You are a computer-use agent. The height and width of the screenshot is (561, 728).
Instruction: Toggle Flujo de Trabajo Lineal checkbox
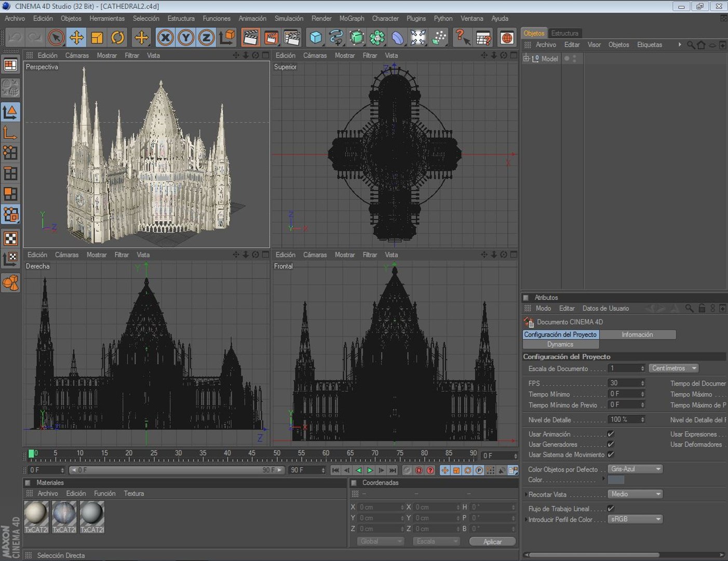(x=611, y=509)
